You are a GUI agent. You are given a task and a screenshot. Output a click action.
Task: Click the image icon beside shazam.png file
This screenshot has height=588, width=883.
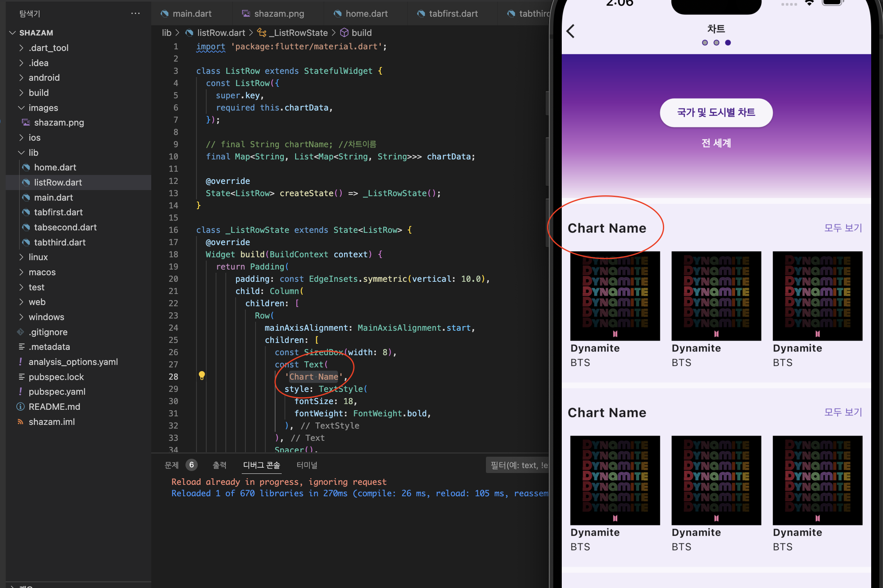[x=26, y=122]
